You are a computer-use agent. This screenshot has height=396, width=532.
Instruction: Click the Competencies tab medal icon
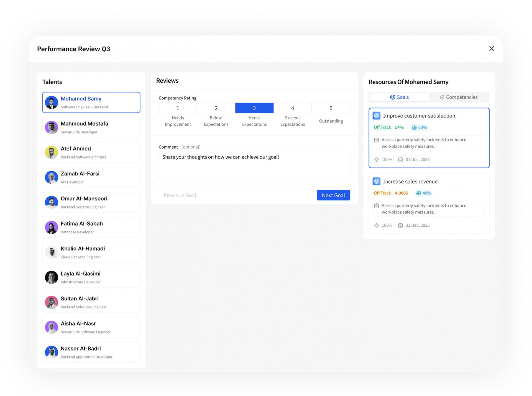[442, 97]
